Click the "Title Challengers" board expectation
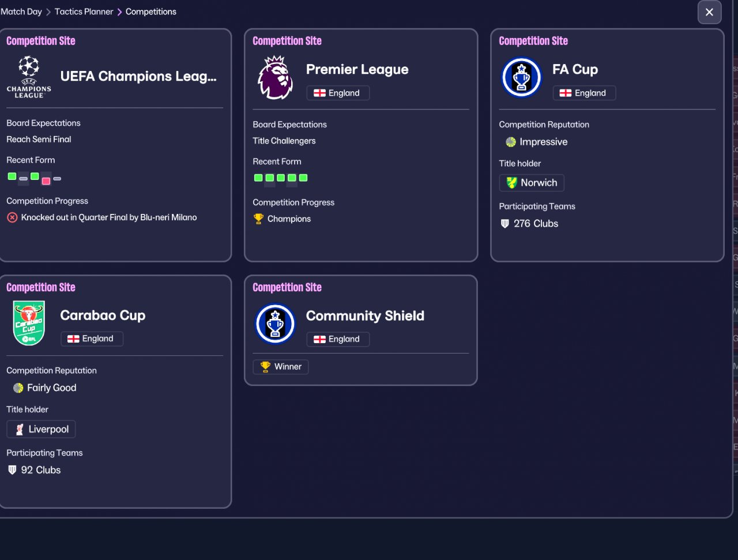 284,141
